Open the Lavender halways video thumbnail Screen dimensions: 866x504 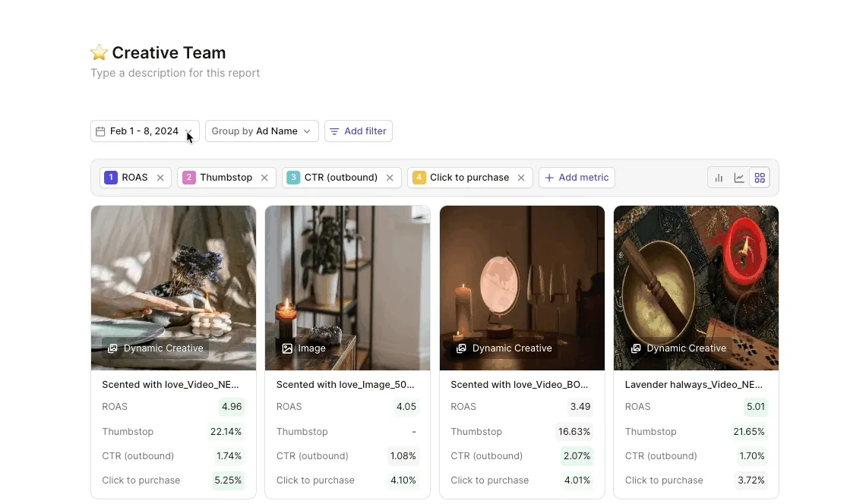click(x=696, y=288)
